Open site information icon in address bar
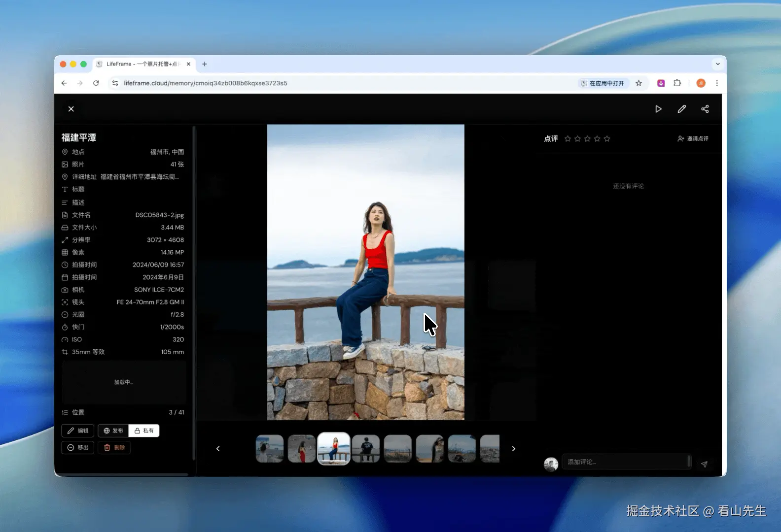 point(115,83)
